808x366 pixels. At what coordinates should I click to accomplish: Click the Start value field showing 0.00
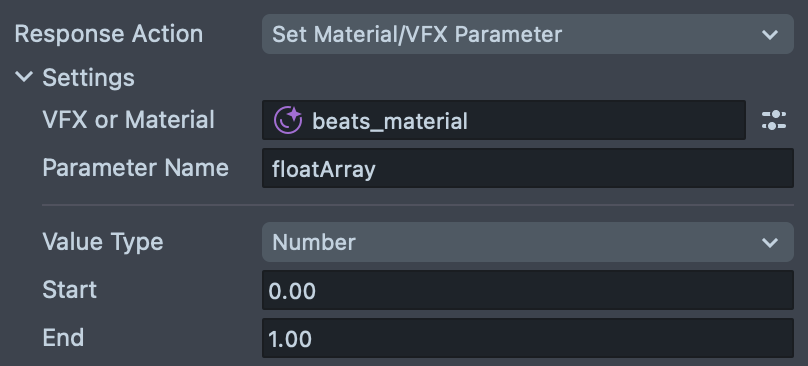pos(528,290)
